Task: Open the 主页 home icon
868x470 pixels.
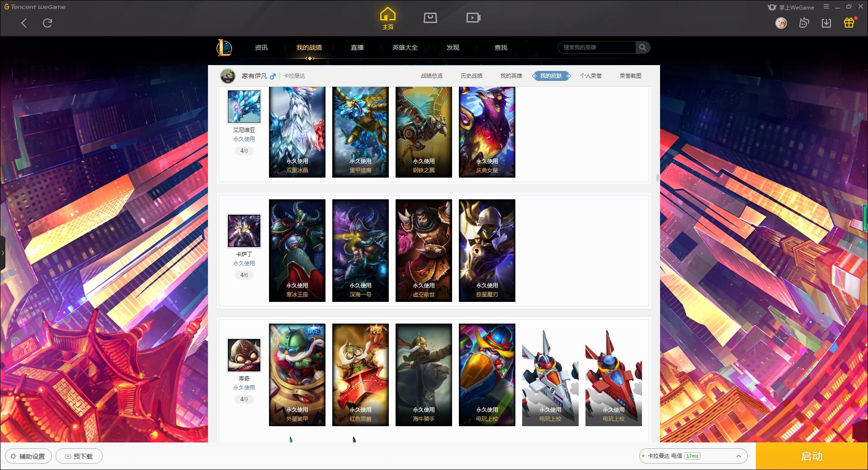Action: [x=387, y=19]
